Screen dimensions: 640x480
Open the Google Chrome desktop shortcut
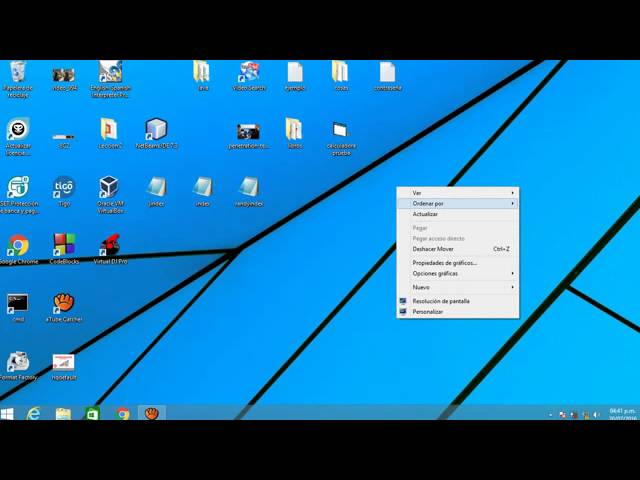point(18,246)
